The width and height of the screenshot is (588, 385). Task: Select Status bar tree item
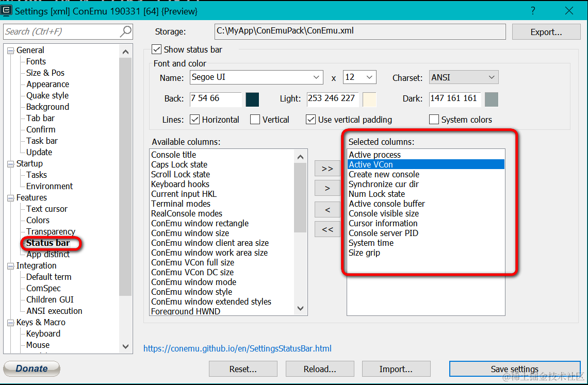[48, 243]
